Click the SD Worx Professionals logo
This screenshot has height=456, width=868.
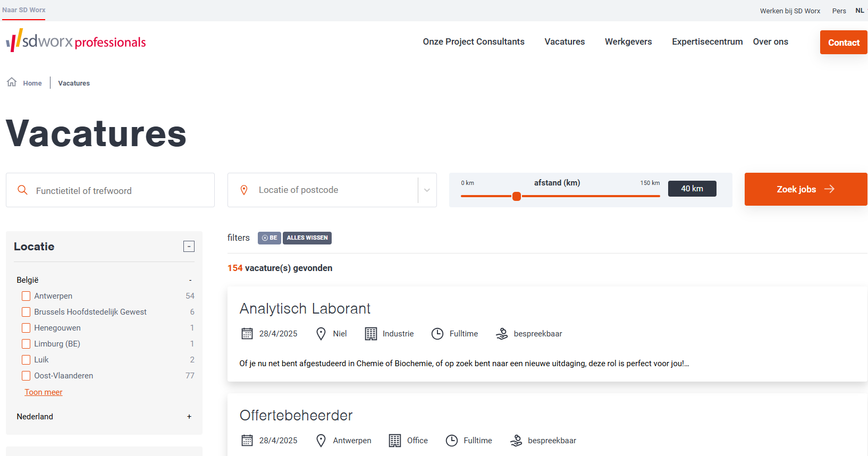(76, 41)
